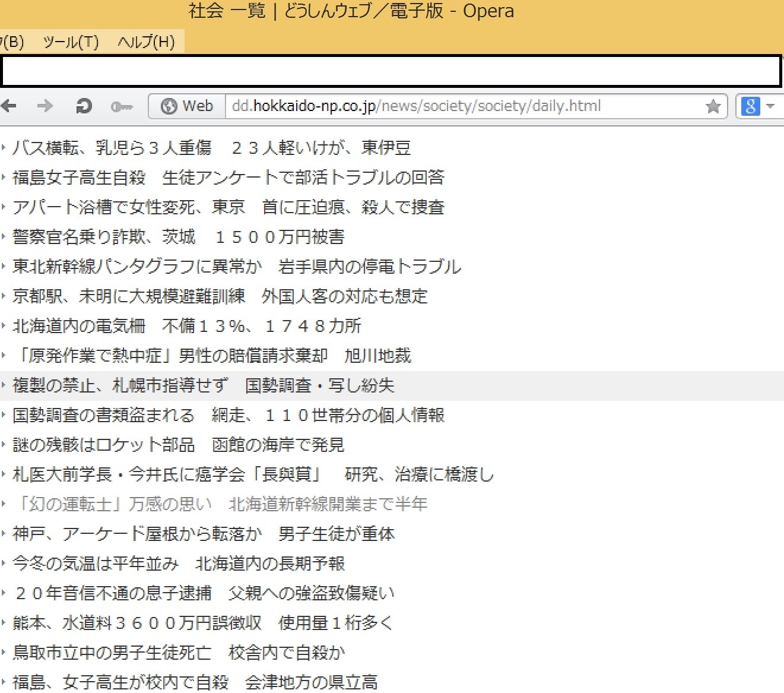Open headline 「原発作業で熱中症」男性の賠償請求棄却
The width and height of the screenshot is (784, 693).
tap(212, 356)
